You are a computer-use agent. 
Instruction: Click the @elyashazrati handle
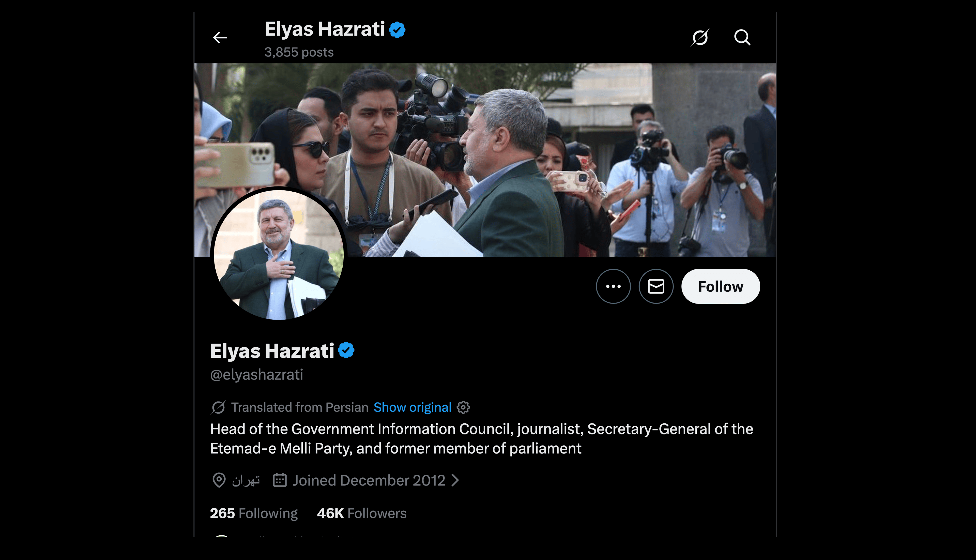257,375
